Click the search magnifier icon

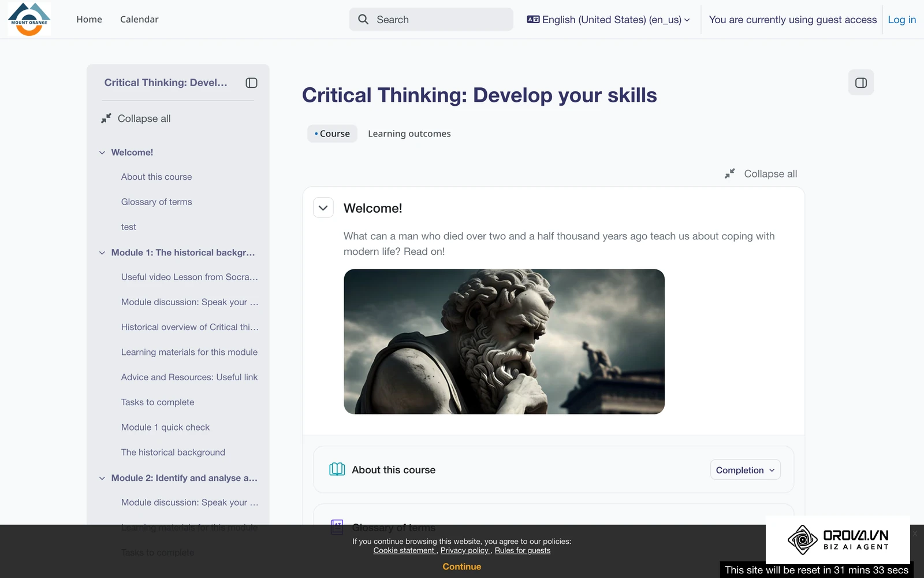363,20
